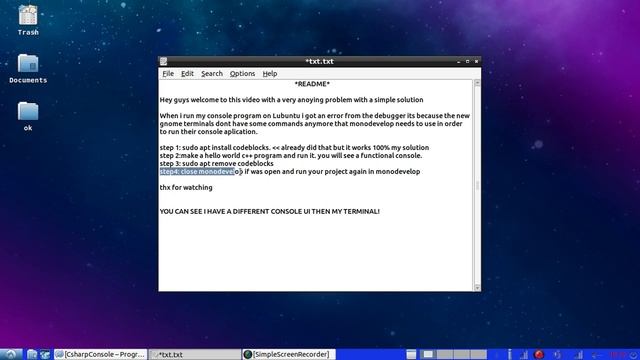Switch to the CsharpConsole taskbar window
Image resolution: width=640 pixels, height=360 pixels.
click(100, 354)
